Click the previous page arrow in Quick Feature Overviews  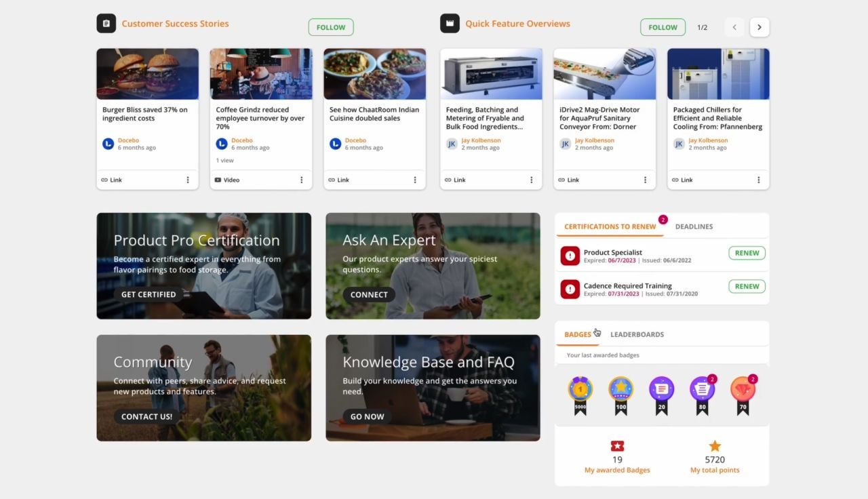pos(734,27)
